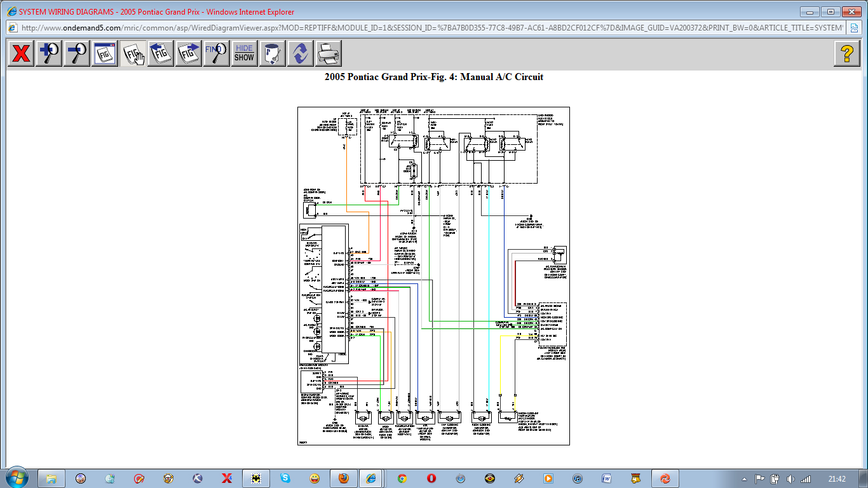The height and width of the screenshot is (488, 868).
Task: Open the figure in a window icon
Action: [104, 53]
